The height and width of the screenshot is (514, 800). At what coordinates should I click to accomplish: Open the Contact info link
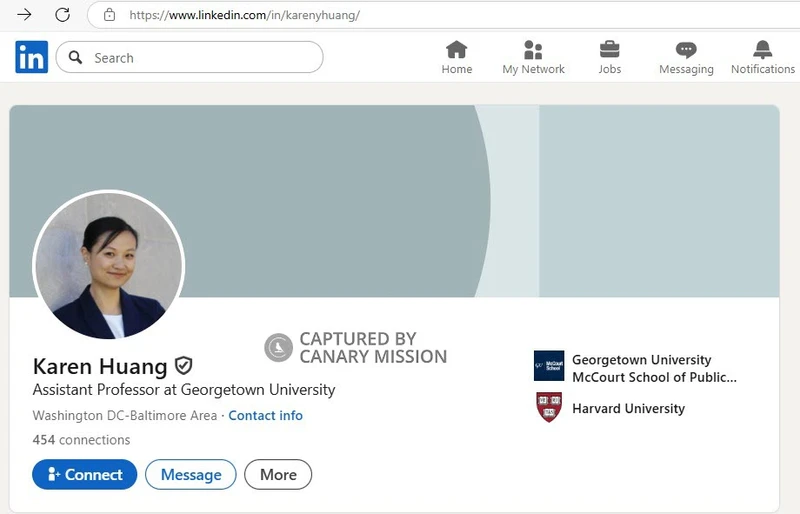point(265,415)
